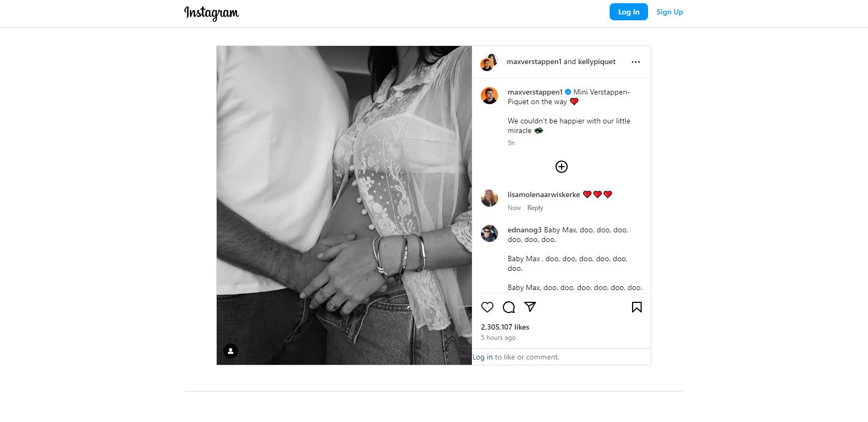Image resolution: width=868 pixels, height=422 pixels.
Task: Click the Log In button
Action: (x=629, y=12)
